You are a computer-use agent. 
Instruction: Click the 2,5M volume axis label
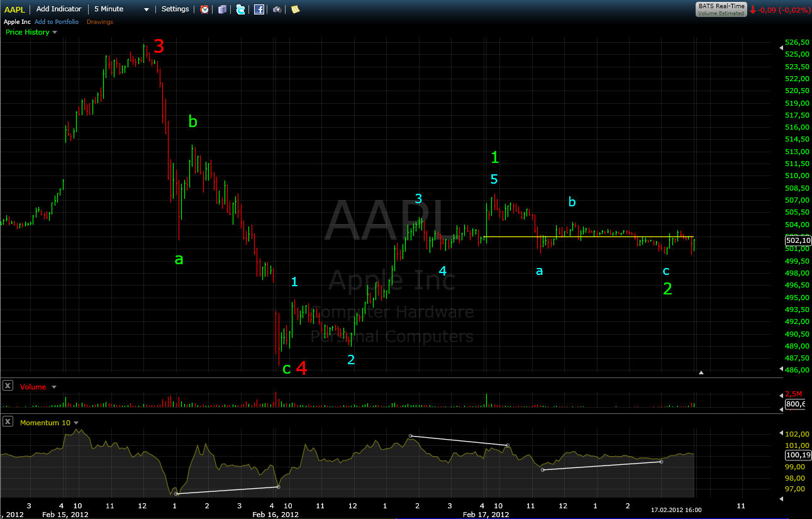tap(794, 393)
